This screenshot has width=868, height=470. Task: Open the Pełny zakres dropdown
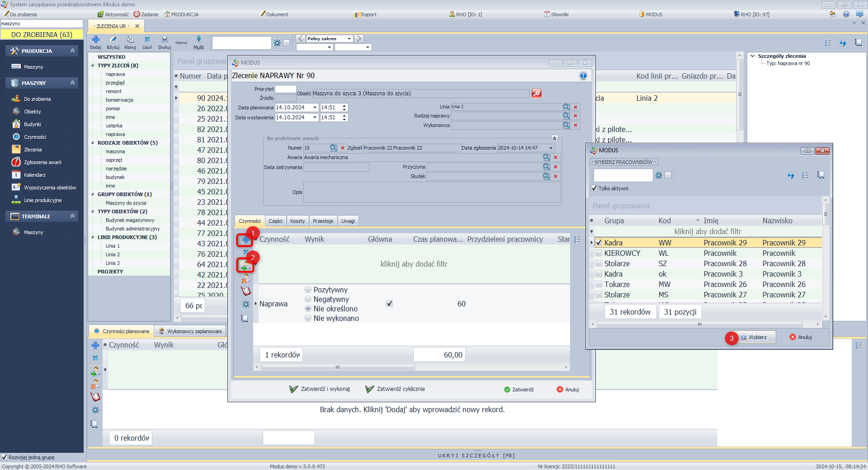point(349,39)
